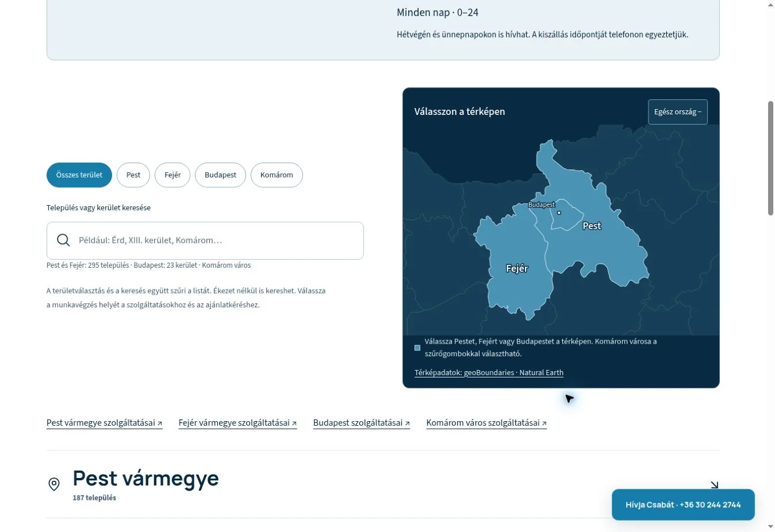This screenshot has width=775, height=532.
Task: Click the scrollbar down arrow
Action: pos(770,526)
